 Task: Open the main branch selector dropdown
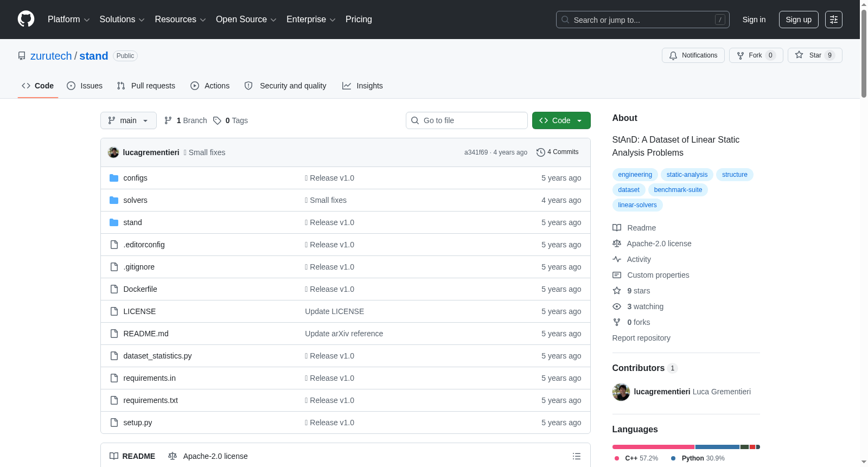click(x=129, y=120)
